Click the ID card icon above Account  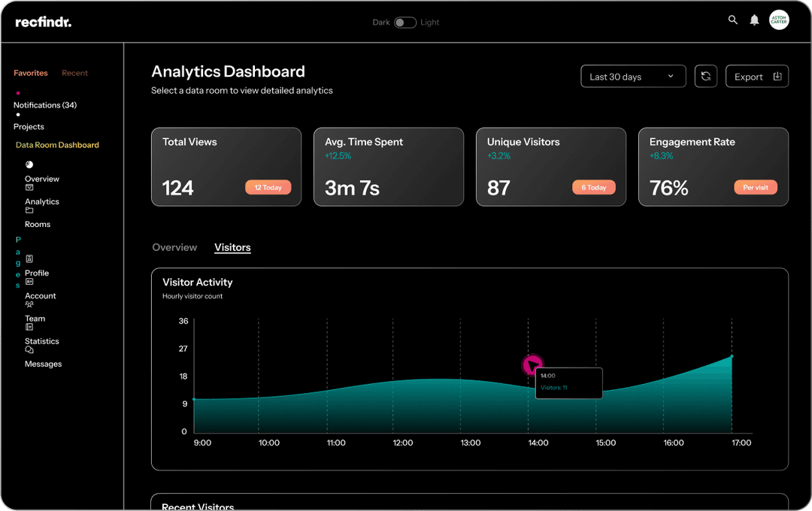click(x=29, y=282)
